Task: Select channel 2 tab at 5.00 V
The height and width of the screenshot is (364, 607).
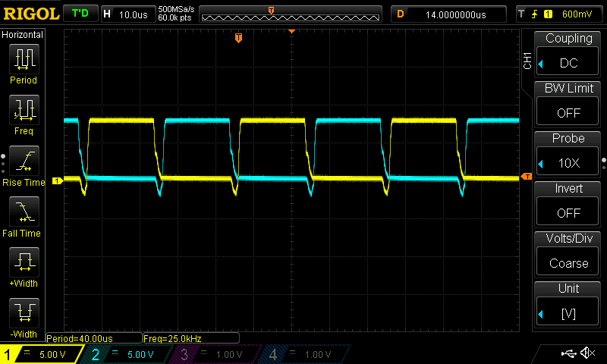Action: [127, 354]
